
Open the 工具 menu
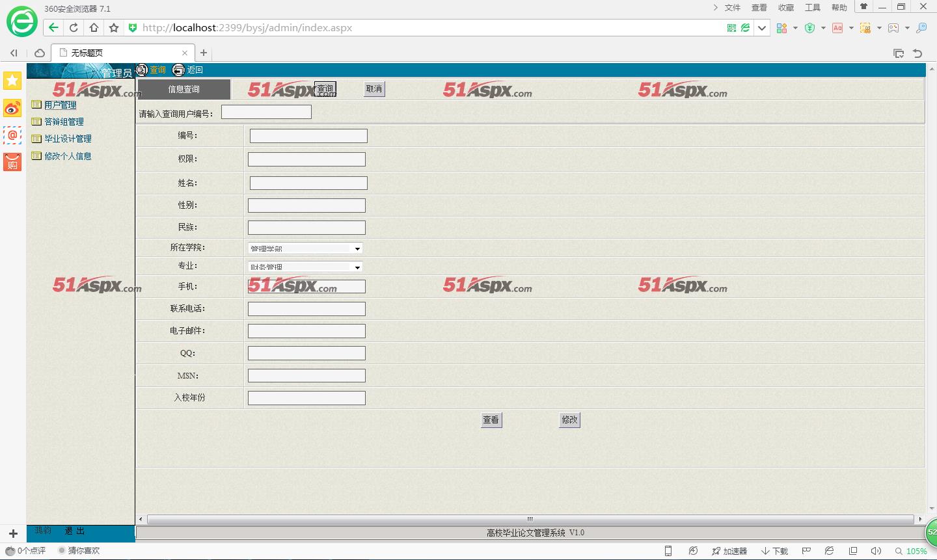coord(813,8)
